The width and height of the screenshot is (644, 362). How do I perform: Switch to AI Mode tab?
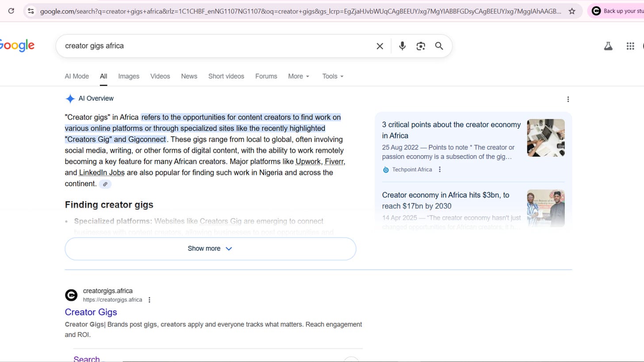point(77,76)
